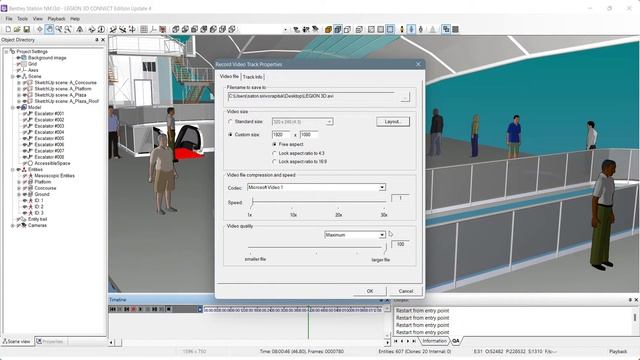Select the Custom size radio button
The width and height of the screenshot is (640, 360).
point(230,134)
